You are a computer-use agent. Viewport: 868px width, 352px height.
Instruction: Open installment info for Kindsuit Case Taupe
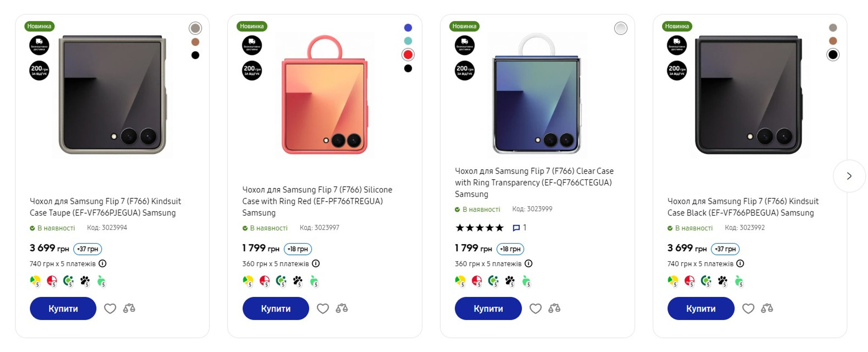pyautogui.click(x=103, y=263)
